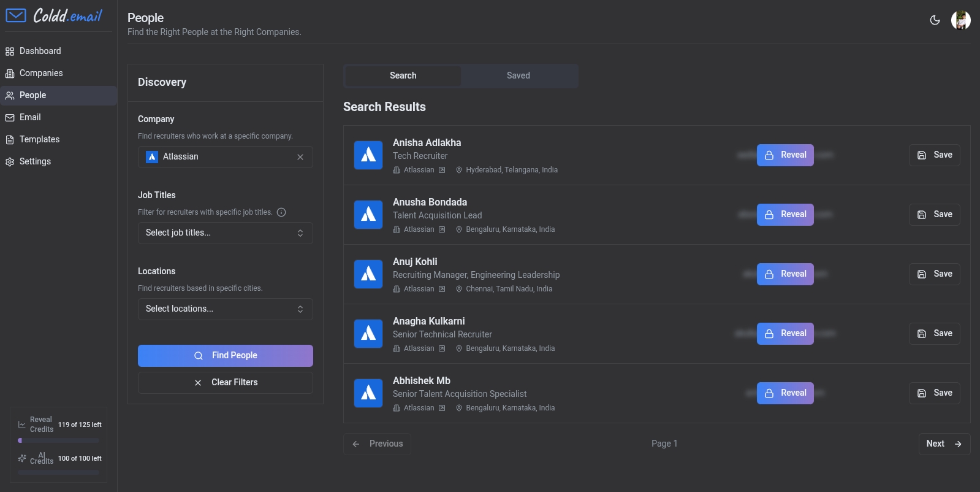Clear the Atlassian company selection
Viewport: 980px width, 492px height.
click(300, 157)
